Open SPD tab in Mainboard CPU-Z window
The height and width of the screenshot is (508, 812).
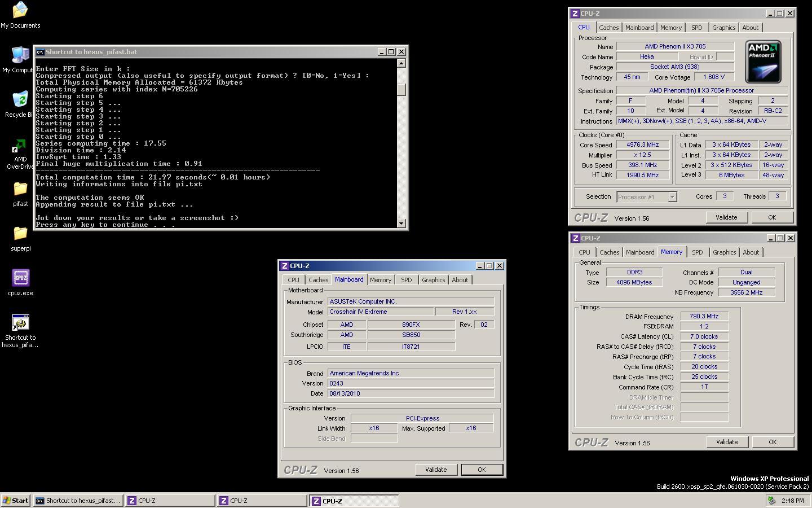[407, 280]
